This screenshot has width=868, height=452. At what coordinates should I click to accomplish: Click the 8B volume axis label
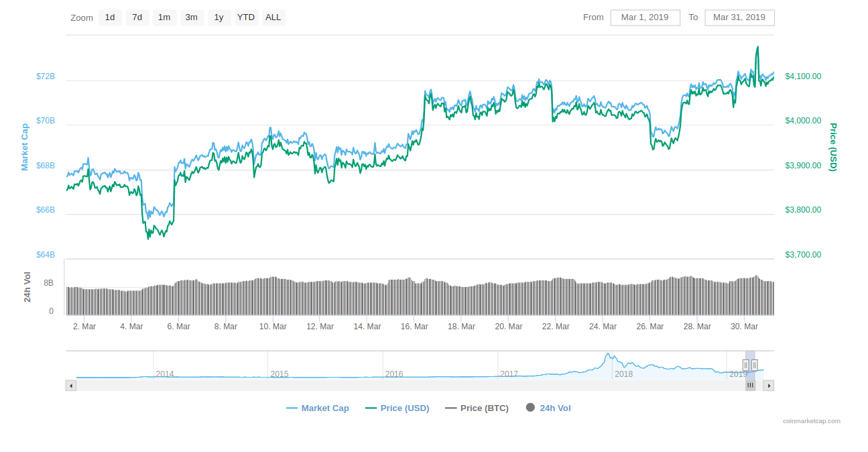pos(49,283)
